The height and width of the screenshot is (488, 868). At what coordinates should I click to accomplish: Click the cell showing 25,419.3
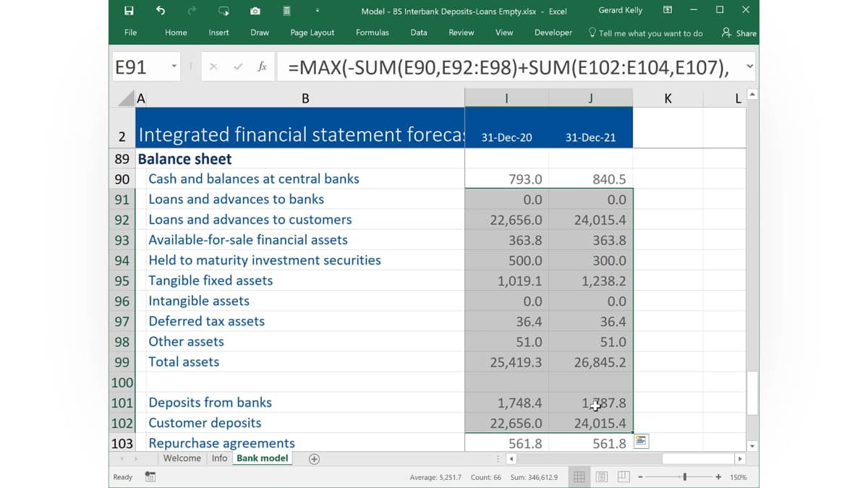506,362
